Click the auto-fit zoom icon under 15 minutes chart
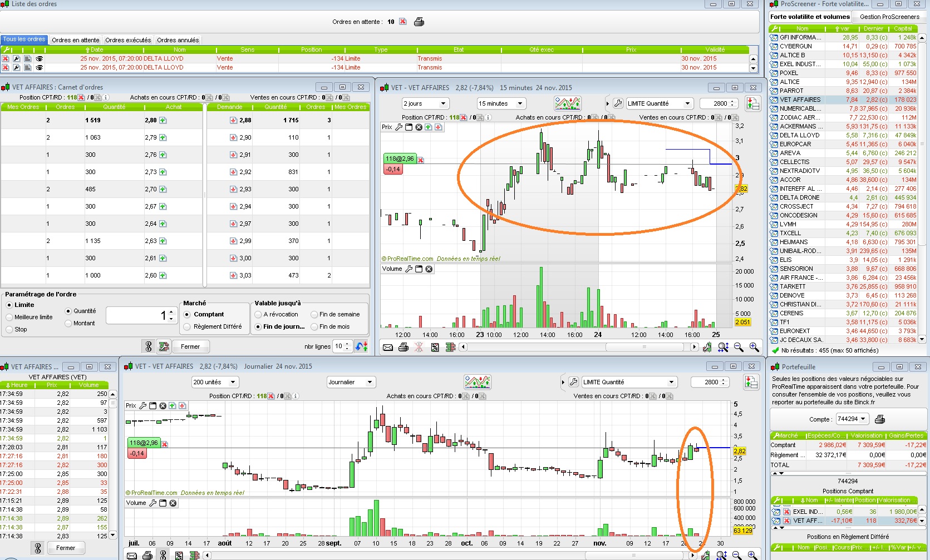The width and height of the screenshot is (930, 560). [723, 347]
